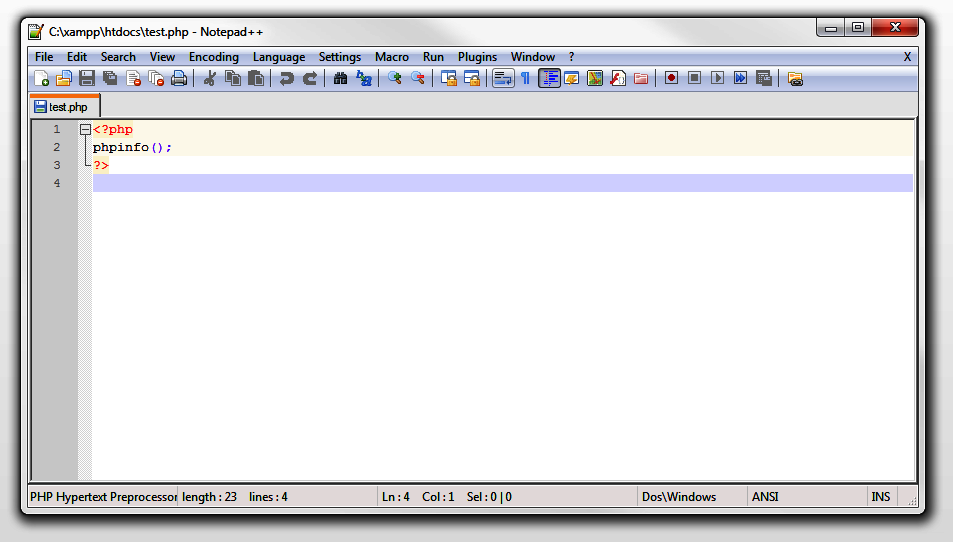Click on the phpinfo() line in editor
953x542 pixels.
132,148
